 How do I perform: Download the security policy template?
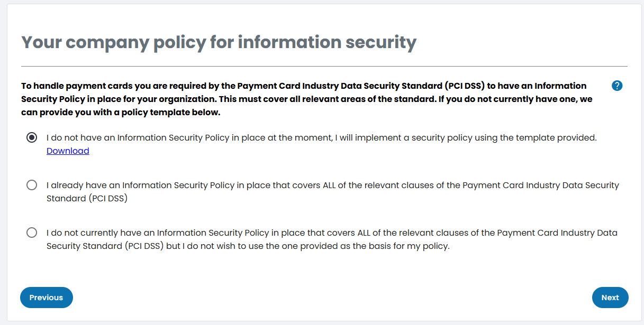tap(68, 151)
